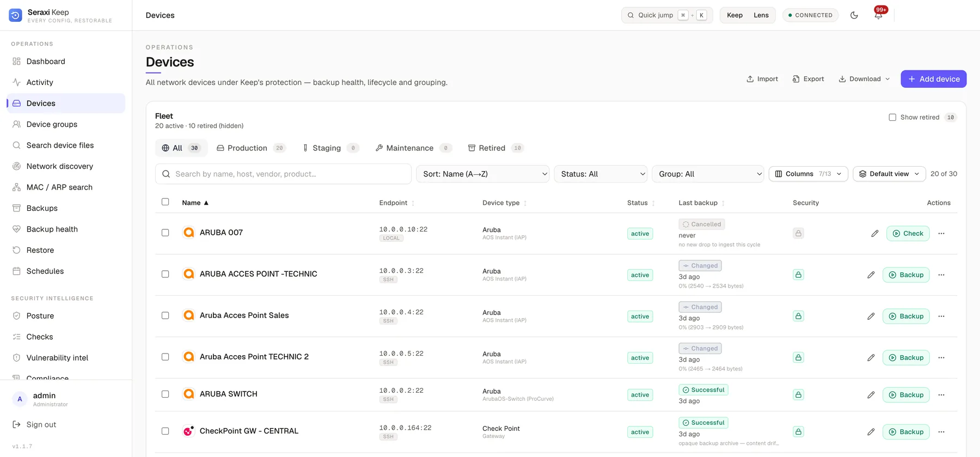Open notifications bell with 99+ badge
Image resolution: width=980 pixels, height=457 pixels.
[878, 15]
